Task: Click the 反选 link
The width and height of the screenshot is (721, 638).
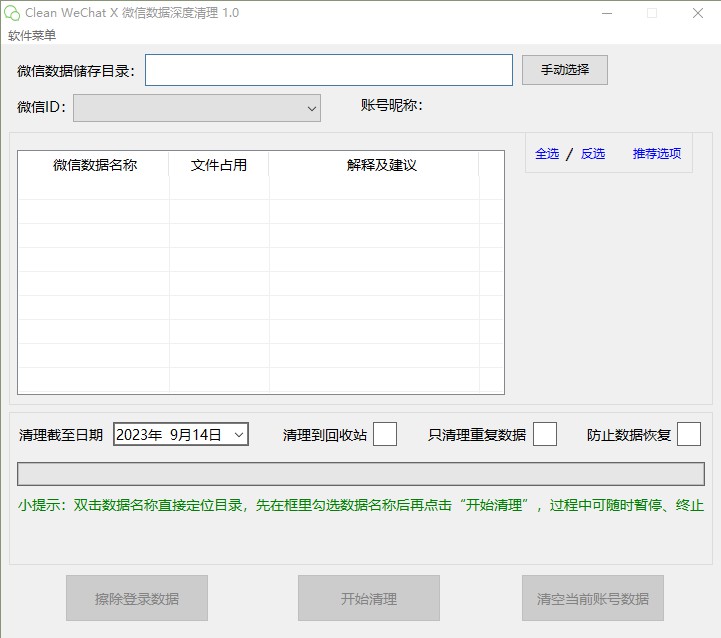Action: [x=593, y=153]
